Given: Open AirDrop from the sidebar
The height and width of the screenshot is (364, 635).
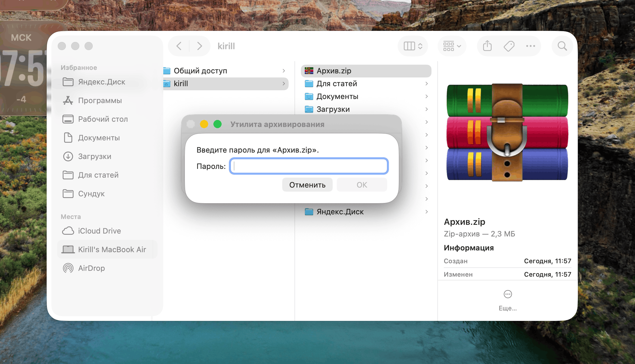Looking at the screenshot, I should click(92, 268).
